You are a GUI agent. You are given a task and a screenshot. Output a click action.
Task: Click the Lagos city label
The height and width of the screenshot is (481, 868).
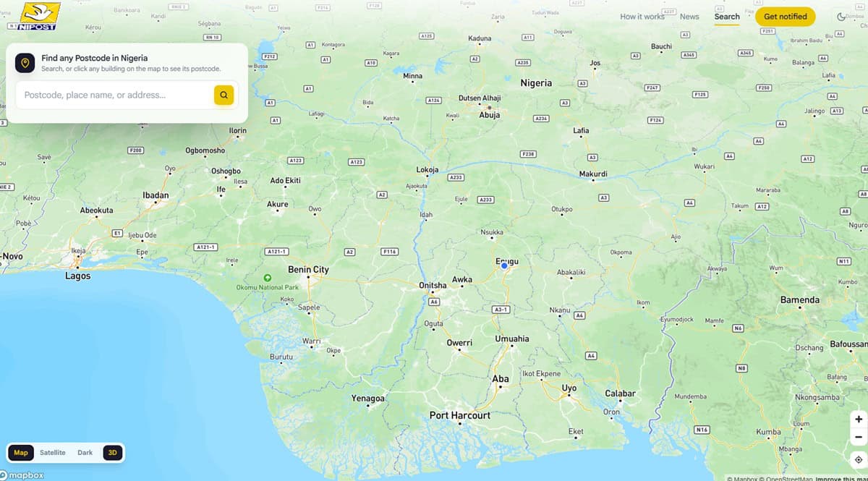pyautogui.click(x=77, y=276)
